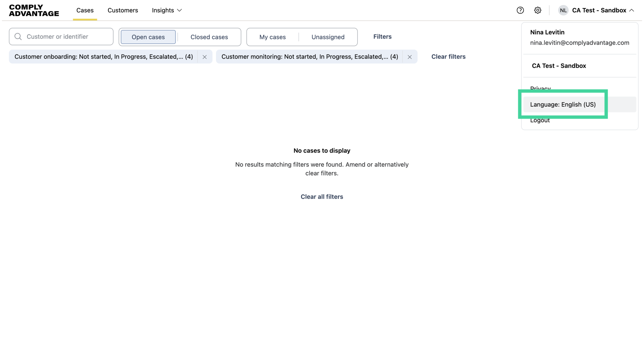Click Logout in the user menu
The image size is (644, 362).
540,121
